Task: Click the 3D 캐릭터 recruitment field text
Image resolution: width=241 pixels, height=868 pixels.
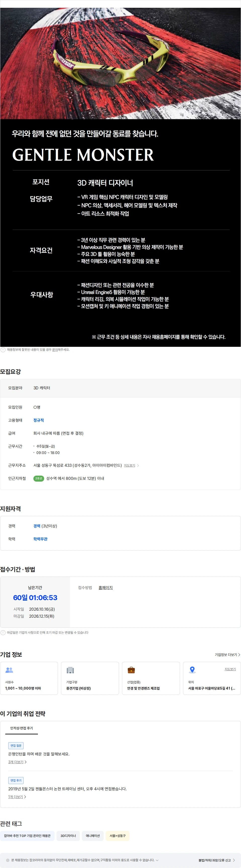Action: click(x=41, y=388)
